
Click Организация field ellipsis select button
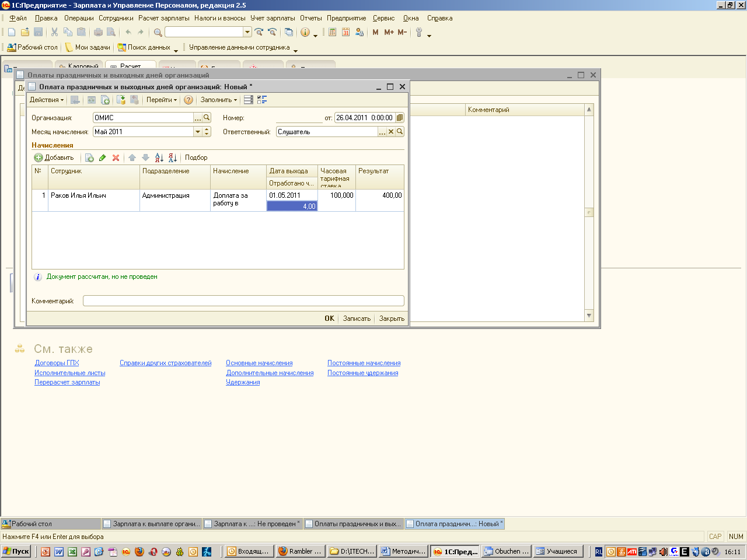click(198, 117)
